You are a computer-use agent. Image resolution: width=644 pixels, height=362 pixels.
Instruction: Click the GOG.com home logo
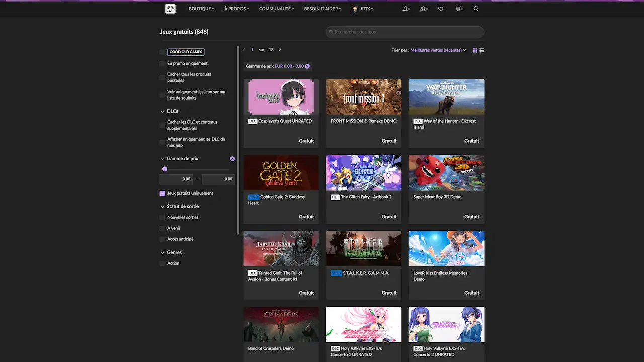[x=170, y=9]
